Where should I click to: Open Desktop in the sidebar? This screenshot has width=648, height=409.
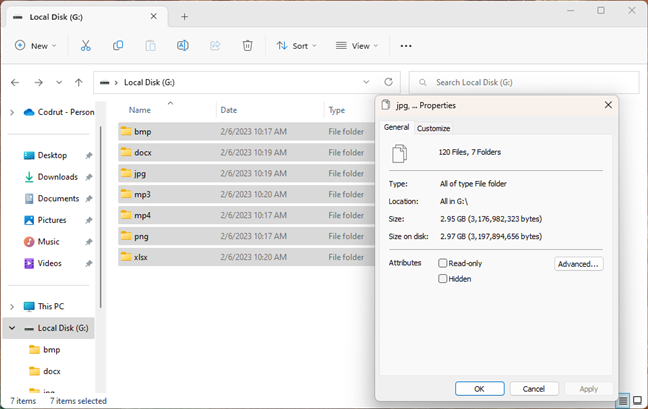click(x=52, y=155)
